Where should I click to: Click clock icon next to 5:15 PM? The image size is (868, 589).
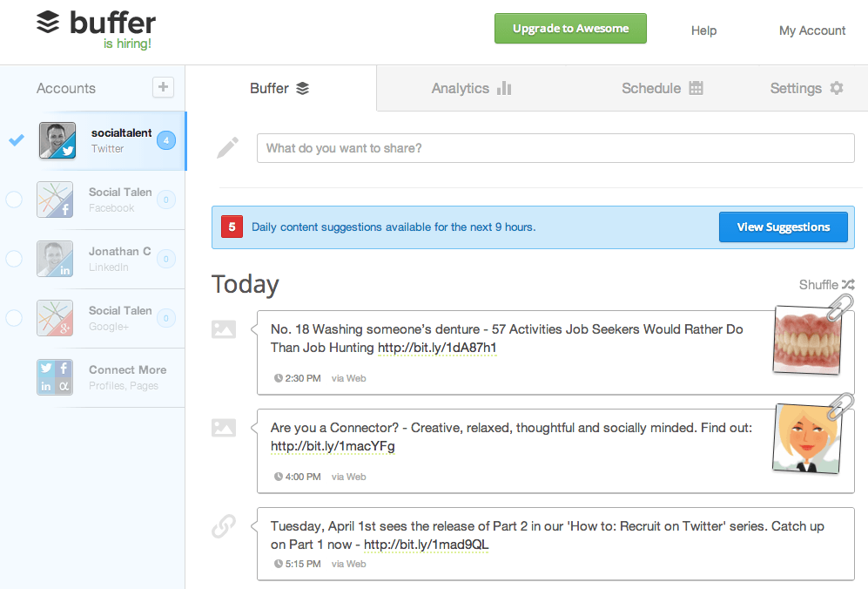[x=279, y=564]
